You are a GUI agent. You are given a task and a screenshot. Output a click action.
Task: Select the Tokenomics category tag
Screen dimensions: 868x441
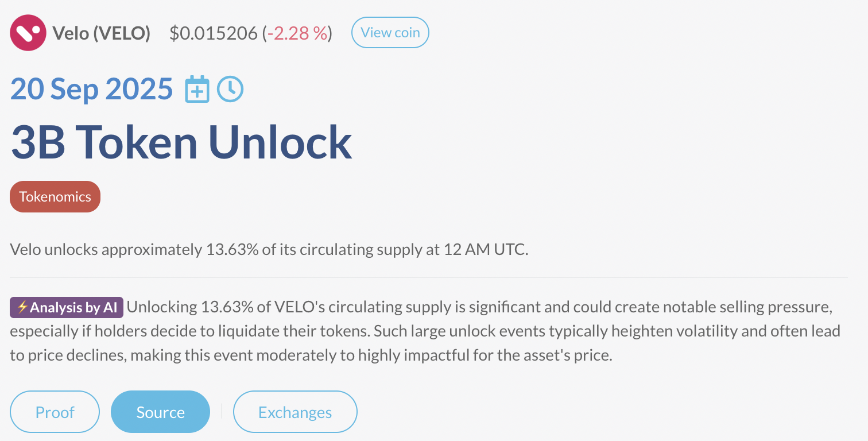[55, 196]
